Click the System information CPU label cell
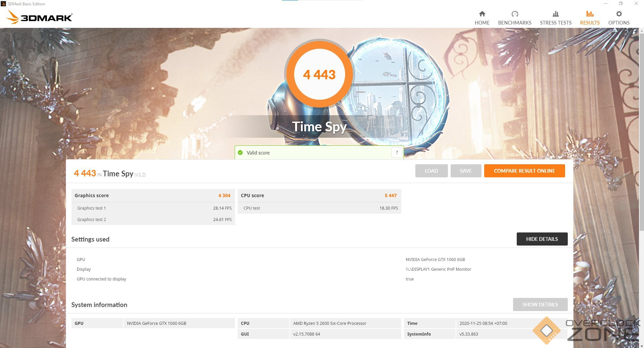The height and width of the screenshot is (348, 644). pyautogui.click(x=263, y=323)
